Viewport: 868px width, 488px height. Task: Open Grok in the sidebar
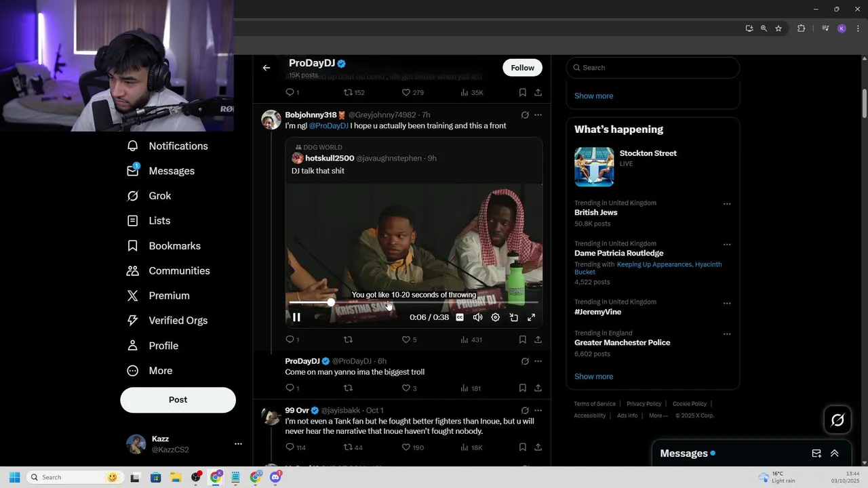coord(149,196)
